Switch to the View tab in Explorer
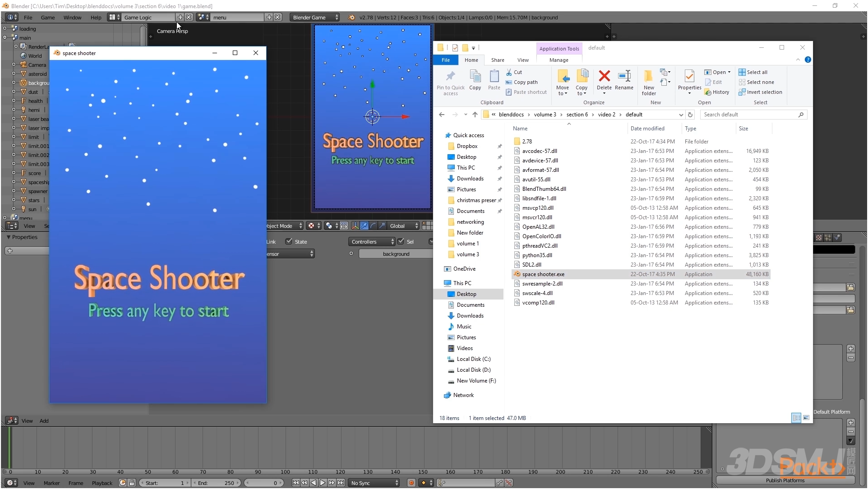The image size is (868, 489). tap(523, 60)
